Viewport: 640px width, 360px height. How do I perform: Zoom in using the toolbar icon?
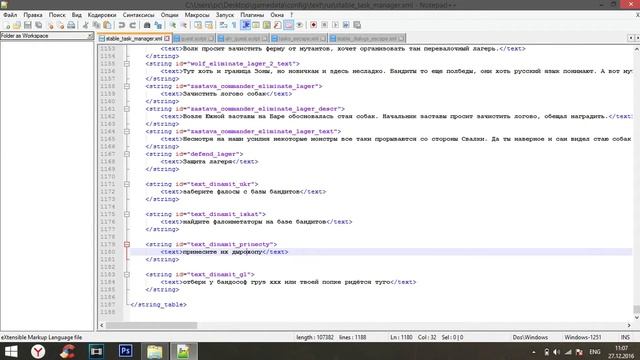[x=173, y=25]
